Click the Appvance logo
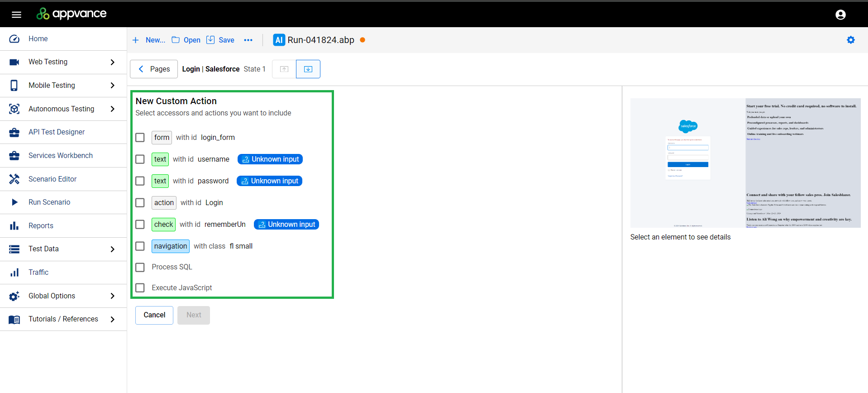868x393 pixels. tap(72, 14)
